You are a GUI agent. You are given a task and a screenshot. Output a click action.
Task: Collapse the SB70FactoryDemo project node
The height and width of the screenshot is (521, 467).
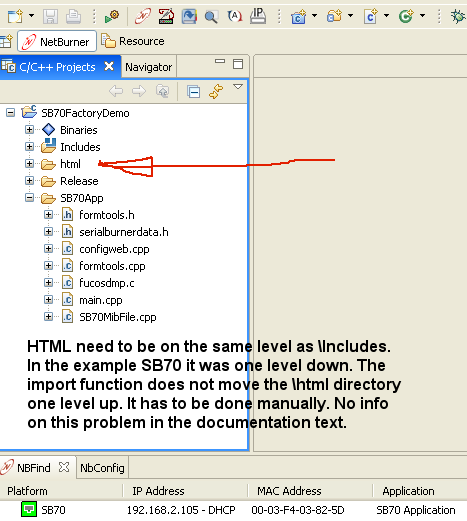pos(11,113)
